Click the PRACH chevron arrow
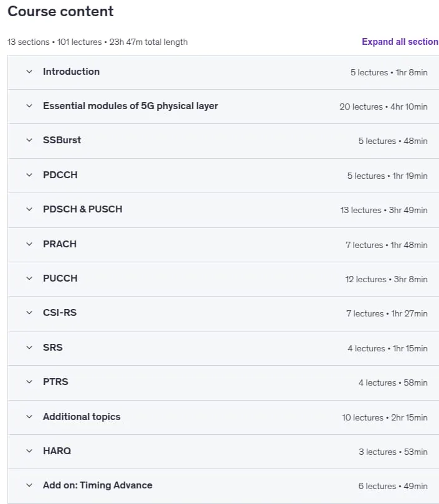The height and width of the screenshot is (504, 439). (x=29, y=244)
